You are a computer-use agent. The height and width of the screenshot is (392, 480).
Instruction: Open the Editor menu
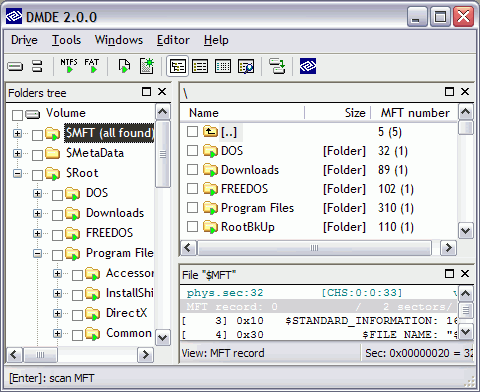tap(173, 40)
